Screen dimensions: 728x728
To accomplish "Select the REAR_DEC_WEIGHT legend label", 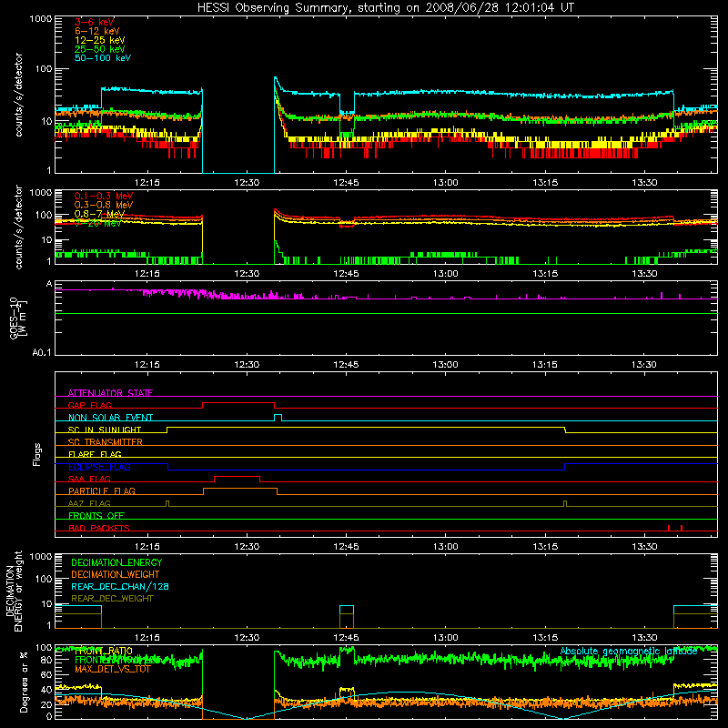I will tap(112, 599).
